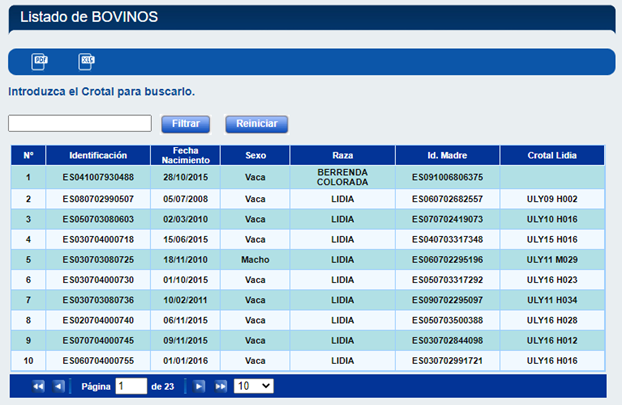Screen dimensions: 622x405
Task: Go to the first page of results
Action: [38, 386]
